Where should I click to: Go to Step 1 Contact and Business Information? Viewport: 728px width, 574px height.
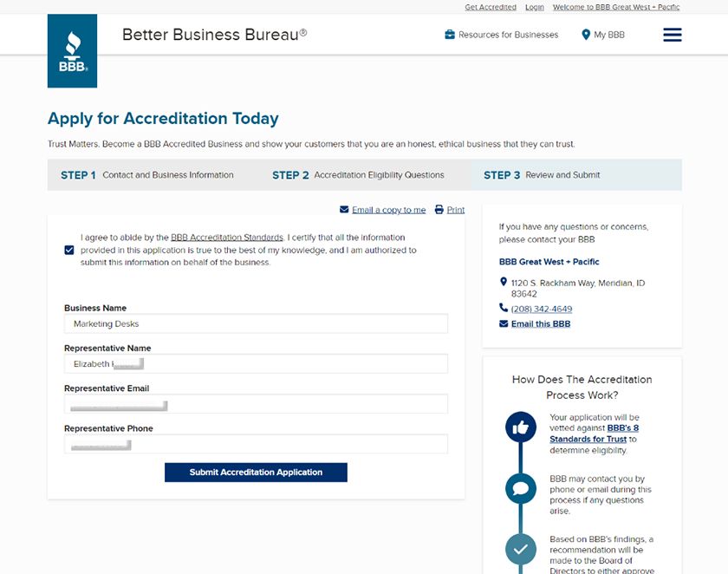click(x=147, y=175)
